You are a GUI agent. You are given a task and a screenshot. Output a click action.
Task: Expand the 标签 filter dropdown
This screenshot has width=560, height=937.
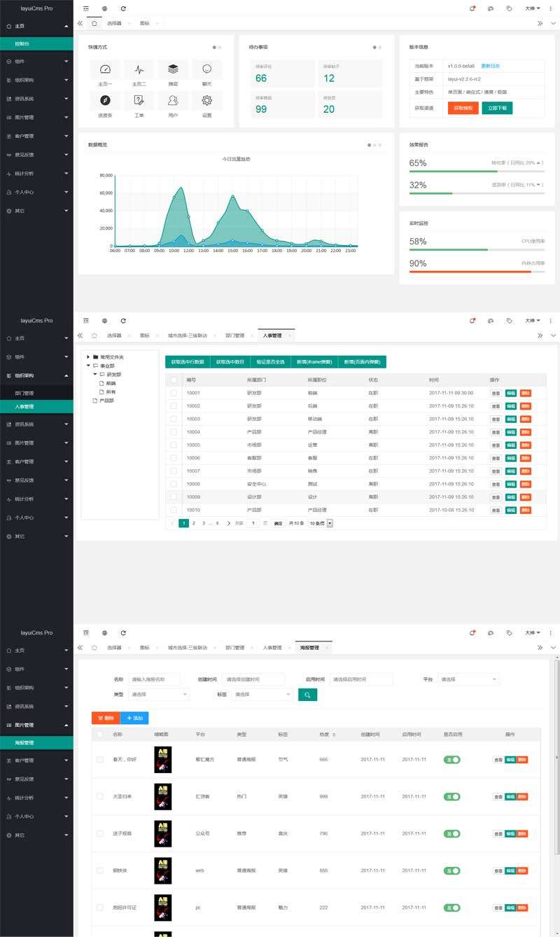click(x=262, y=695)
